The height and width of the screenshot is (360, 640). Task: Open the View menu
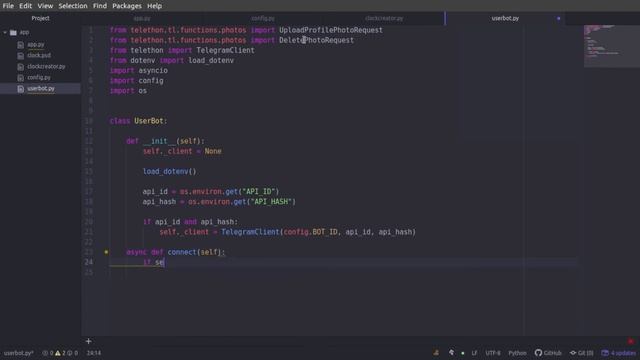[x=45, y=6]
